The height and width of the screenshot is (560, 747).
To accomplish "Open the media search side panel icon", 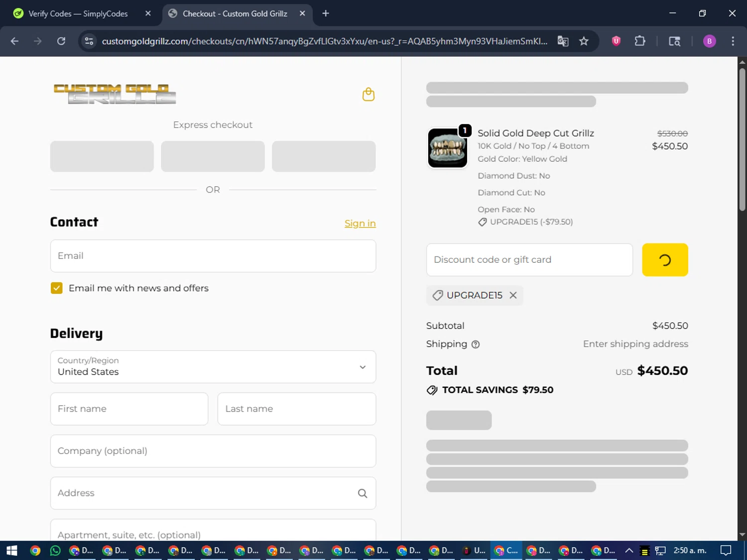I will coord(674,41).
